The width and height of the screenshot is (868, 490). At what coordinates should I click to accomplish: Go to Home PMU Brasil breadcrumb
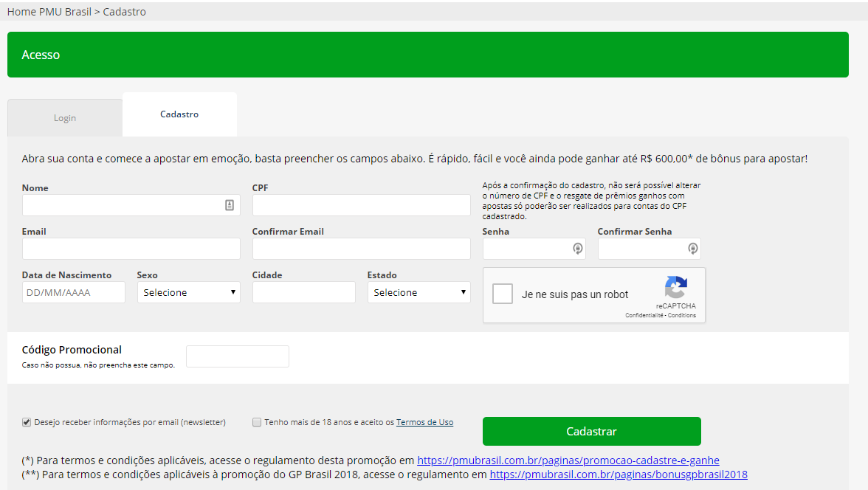click(x=49, y=12)
